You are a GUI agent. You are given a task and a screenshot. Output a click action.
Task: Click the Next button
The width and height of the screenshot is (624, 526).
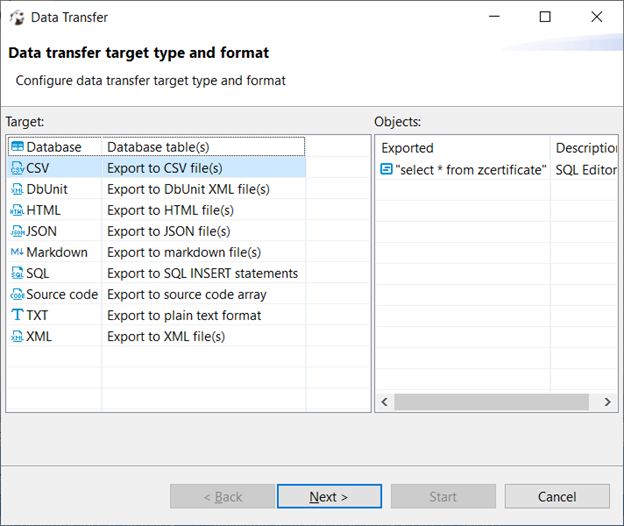[x=329, y=497]
